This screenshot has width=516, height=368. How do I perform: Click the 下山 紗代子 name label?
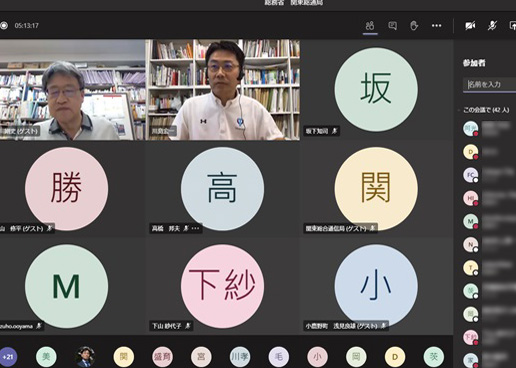167,325
